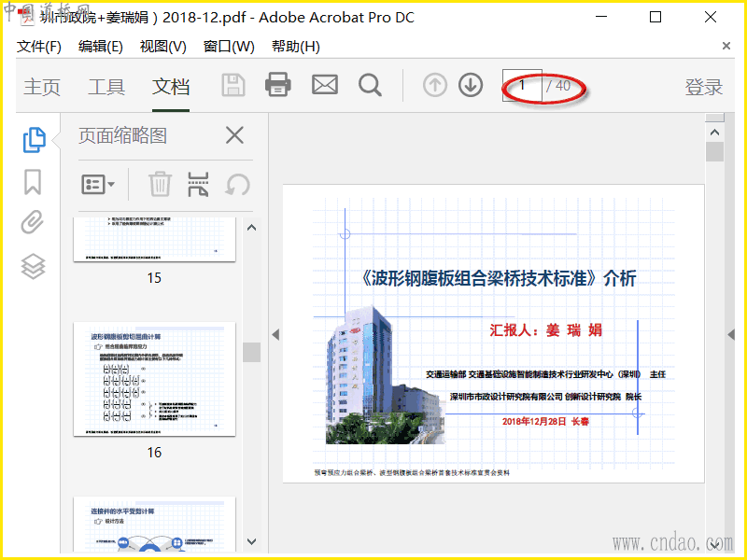Maximize the Acrobat window
This screenshot has height=560, width=747.
(x=655, y=17)
